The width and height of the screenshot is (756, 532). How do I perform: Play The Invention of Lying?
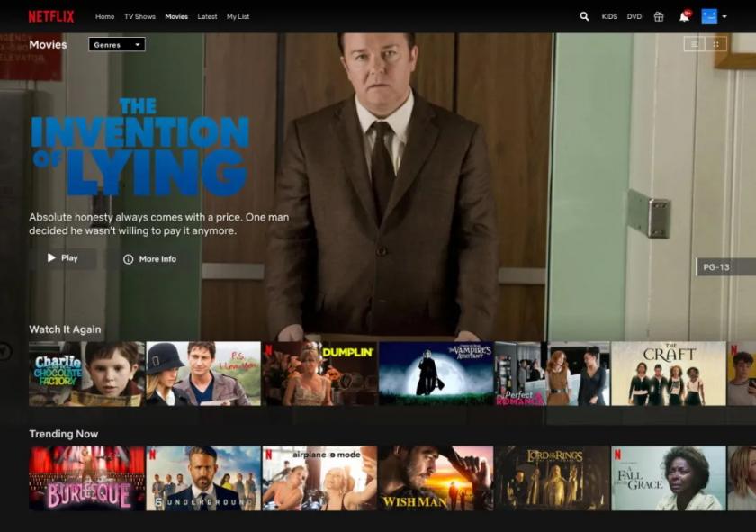coord(63,258)
